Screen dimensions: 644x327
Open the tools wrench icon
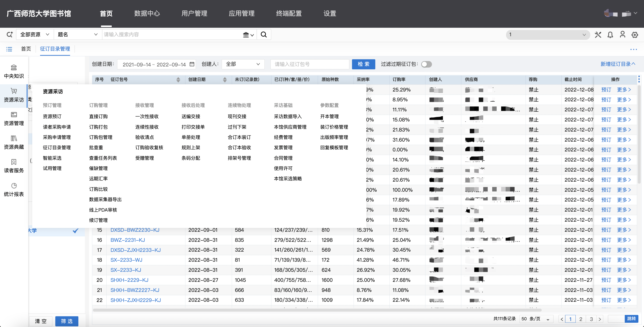click(x=598, y=35)
